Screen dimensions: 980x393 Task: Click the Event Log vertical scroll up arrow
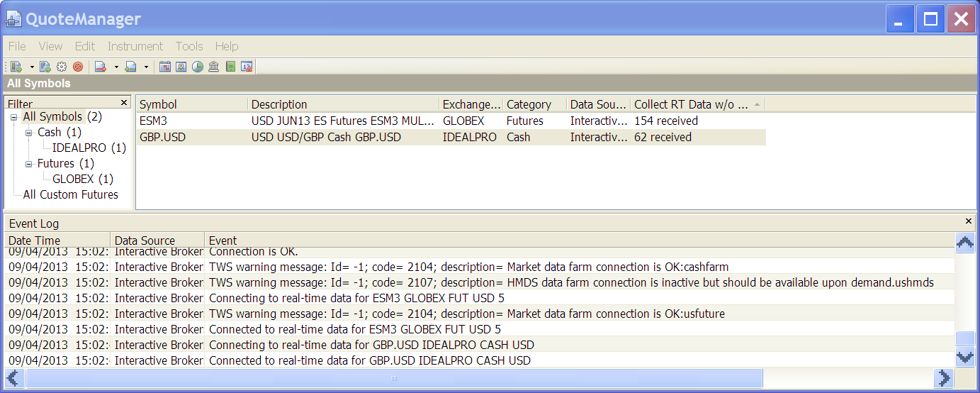(964, 243)
